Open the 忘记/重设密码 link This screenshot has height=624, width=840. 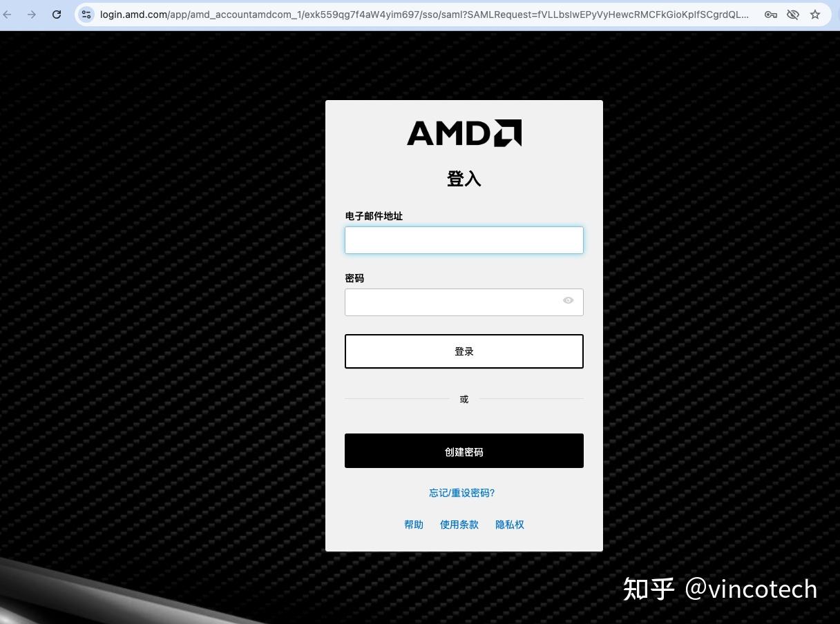pos(461,493)
